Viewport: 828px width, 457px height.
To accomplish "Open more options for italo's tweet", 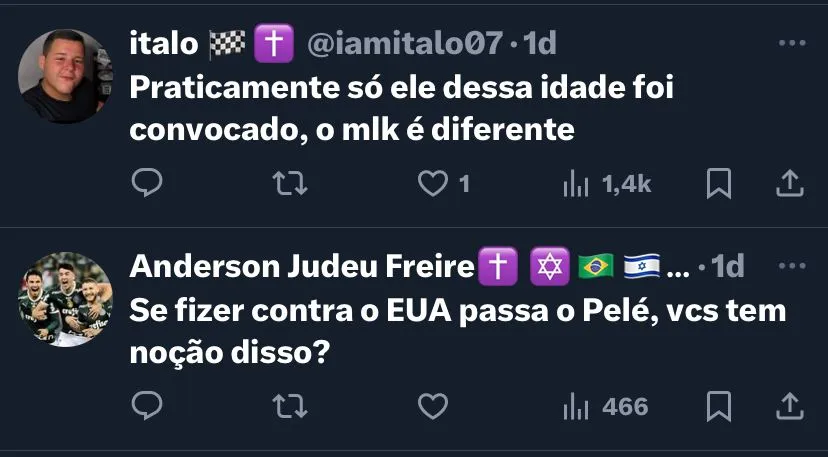I will pyautogui.click(x=791, y=44).
